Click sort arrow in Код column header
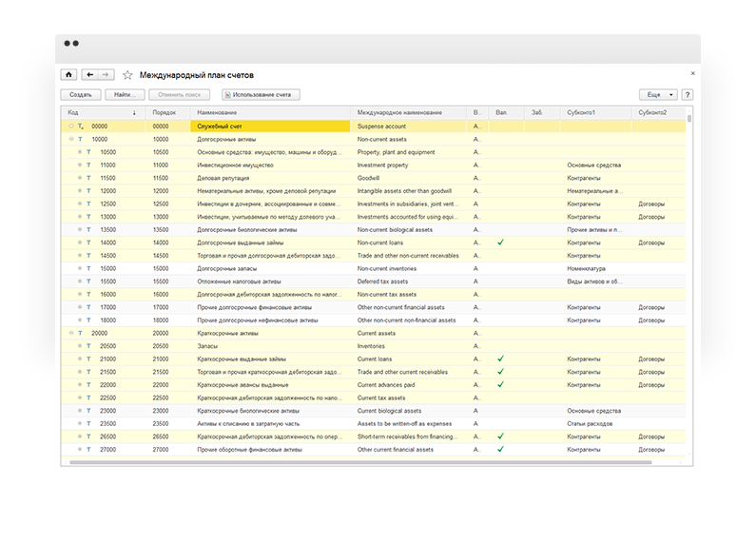756x543 pixels. point(134,113)
